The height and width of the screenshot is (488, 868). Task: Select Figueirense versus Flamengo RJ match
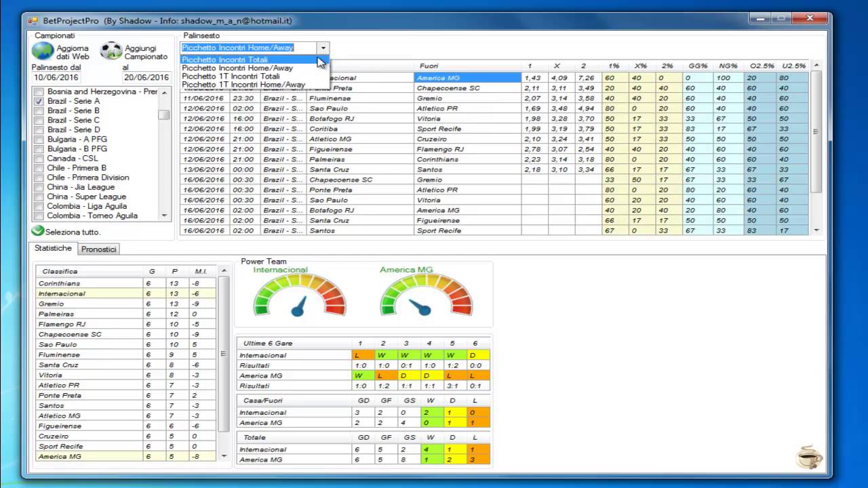point(494,149)
